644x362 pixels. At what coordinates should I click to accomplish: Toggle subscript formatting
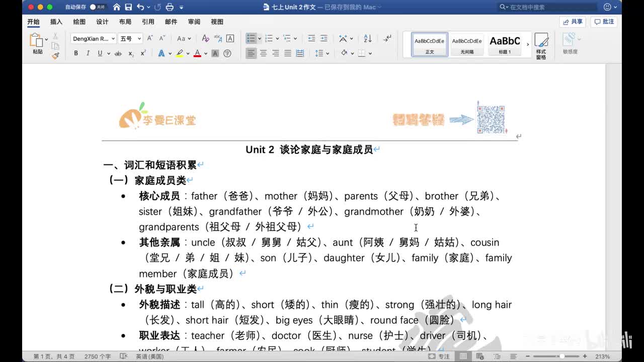point(131,53)
